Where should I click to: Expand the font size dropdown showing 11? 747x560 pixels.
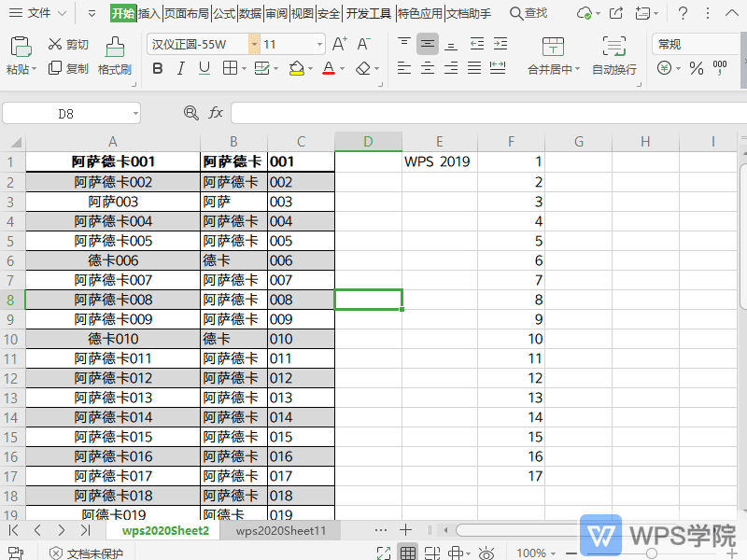[319, 45]
